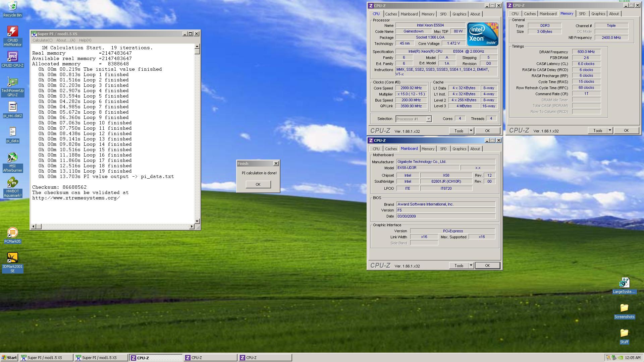The width and height of the screenshot is (644, 362).
Task: Click BIOS date 03/30/2009 field
Action: (x=446, y=217)
